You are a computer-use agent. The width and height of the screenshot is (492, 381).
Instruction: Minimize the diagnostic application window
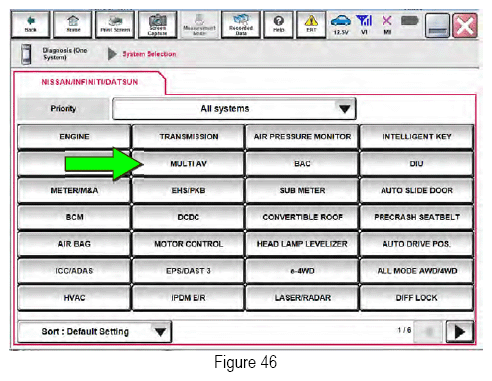coord(437,26)
